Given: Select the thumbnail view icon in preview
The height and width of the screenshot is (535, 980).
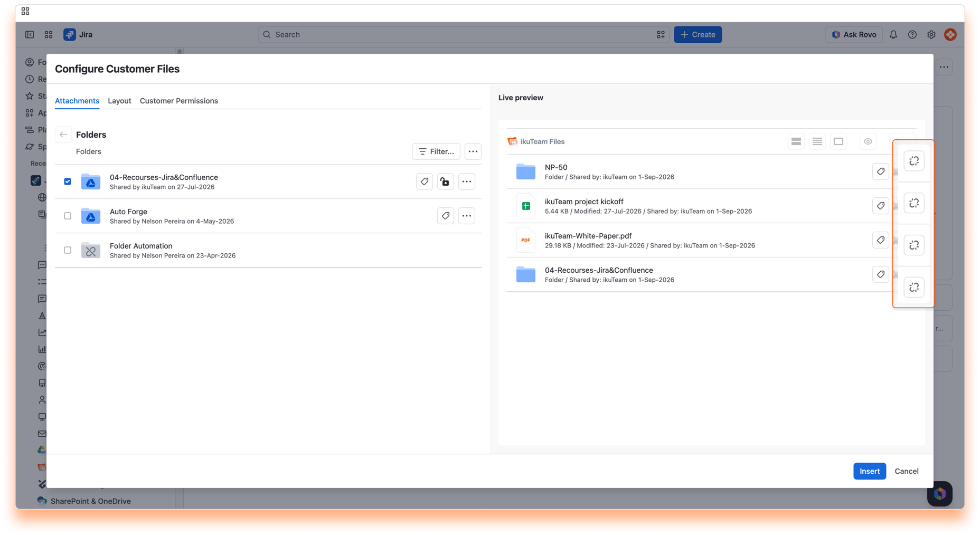Looking at the screenshot, I should (x=838, y=141).
